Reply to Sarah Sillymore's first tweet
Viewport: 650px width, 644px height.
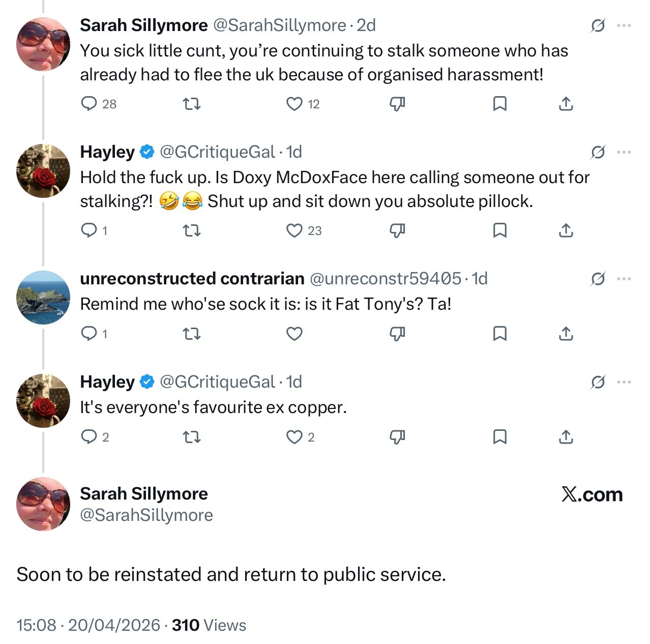coord(90,104)
